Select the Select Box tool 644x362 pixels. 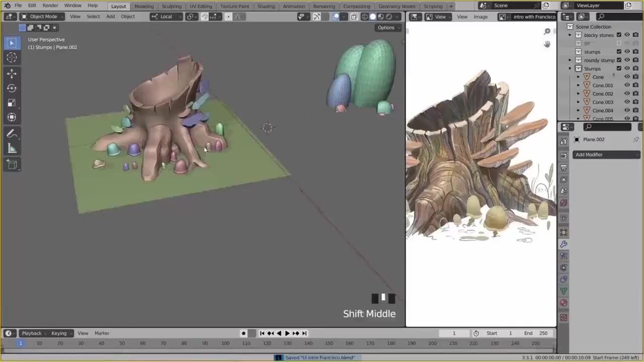[12, 43]
